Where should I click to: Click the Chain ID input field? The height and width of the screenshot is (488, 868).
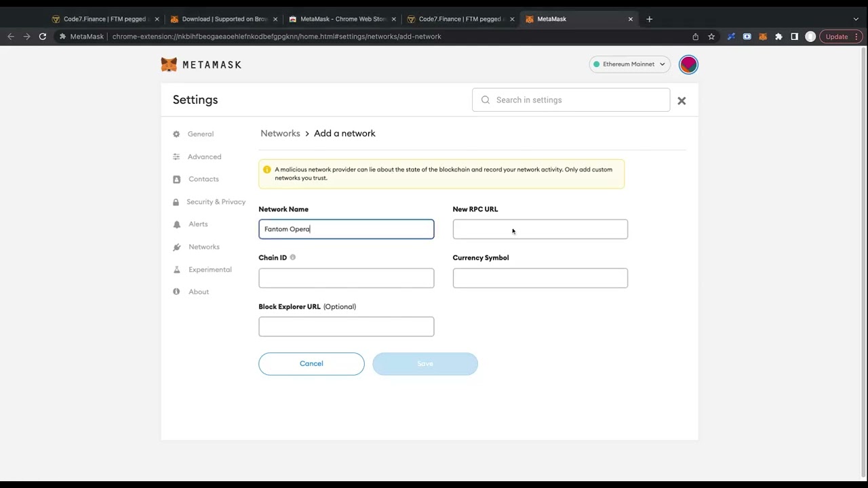click(x=346, y=278)
